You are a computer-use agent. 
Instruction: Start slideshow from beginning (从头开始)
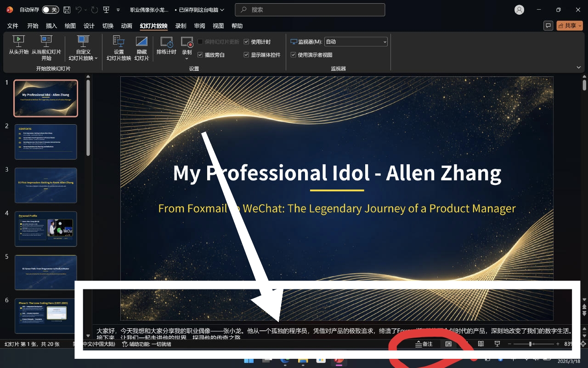click(18, 46)
